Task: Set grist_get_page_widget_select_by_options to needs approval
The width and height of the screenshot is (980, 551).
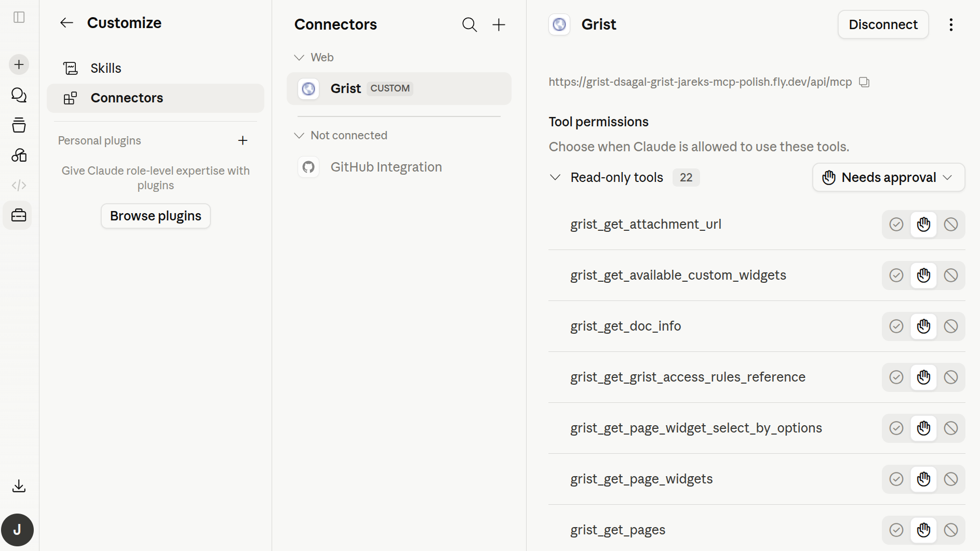Action: tap(923, 428)
